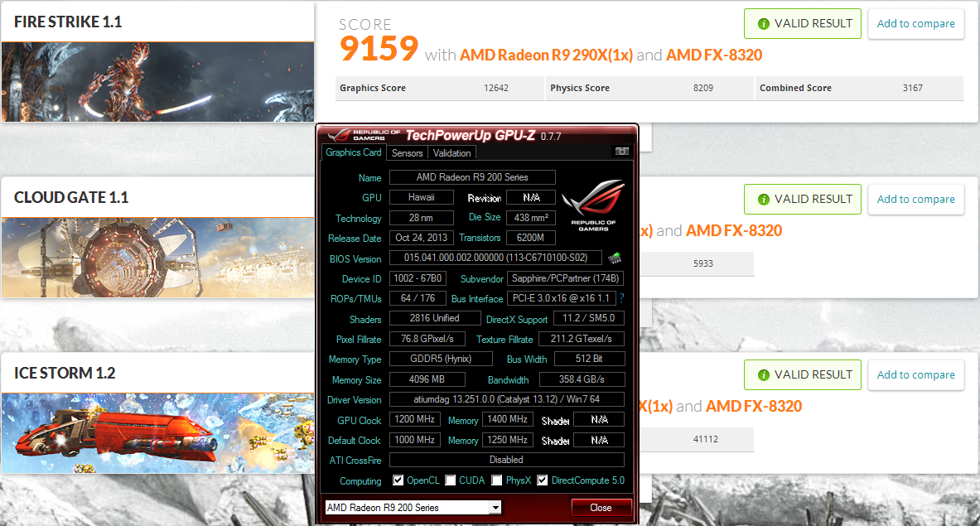Screen dimensions: 980x526
Task: Click the Fire Strike valid result info icon
Action: 763,24
